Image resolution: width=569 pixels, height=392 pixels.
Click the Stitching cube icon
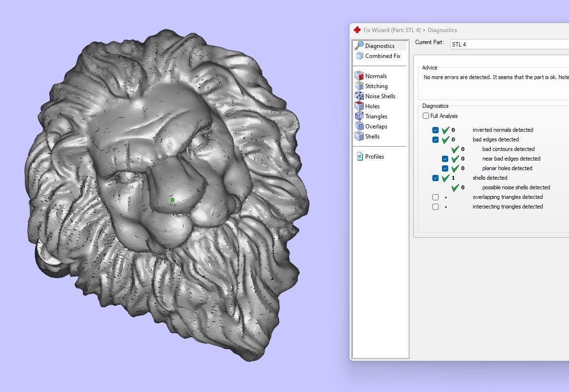point(359,86)
